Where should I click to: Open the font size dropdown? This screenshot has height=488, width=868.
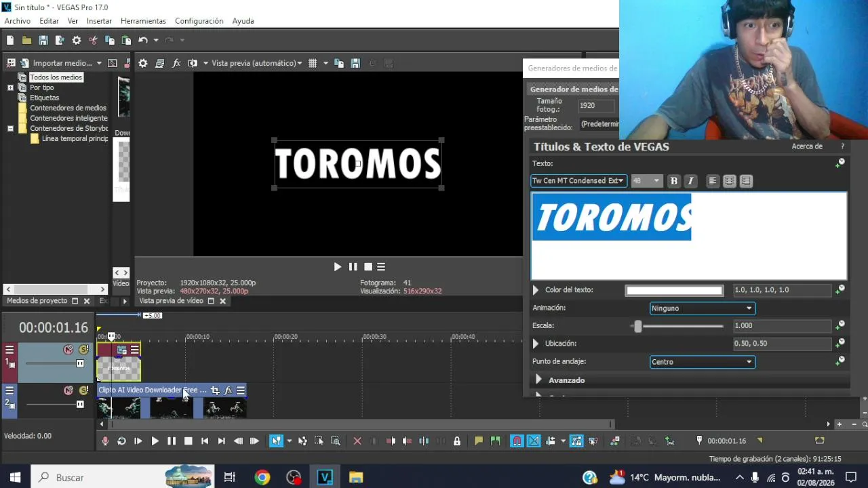[646, 181]
